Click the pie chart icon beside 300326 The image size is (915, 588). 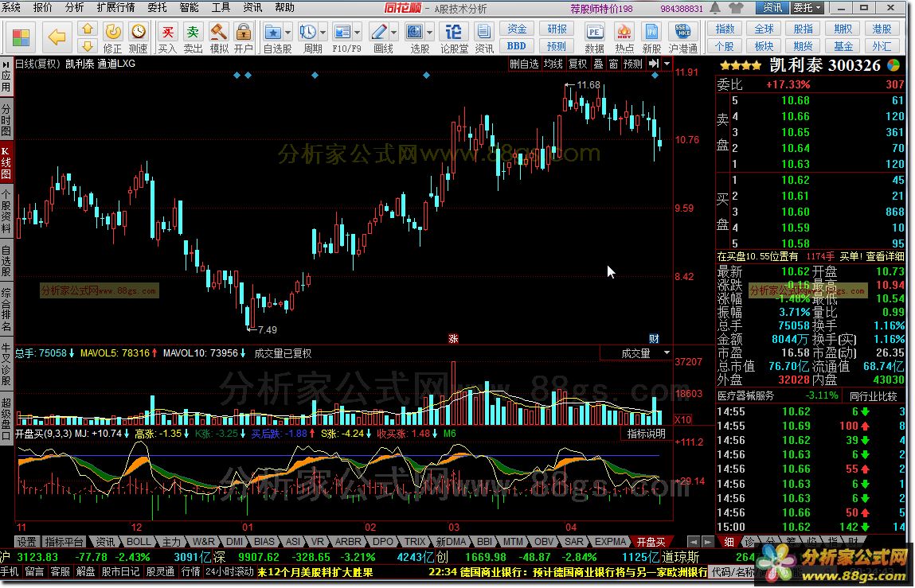pyautogui.click(x=893, y=64)
